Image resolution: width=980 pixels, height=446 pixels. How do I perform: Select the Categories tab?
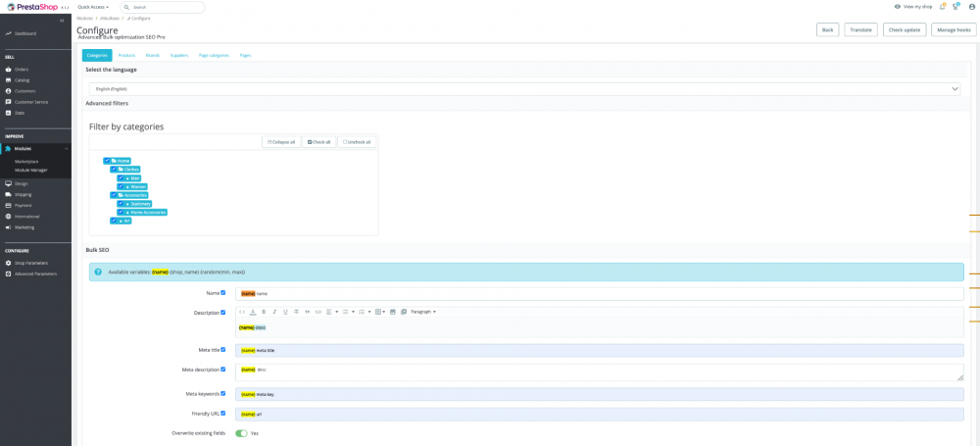tap(97, 55)
